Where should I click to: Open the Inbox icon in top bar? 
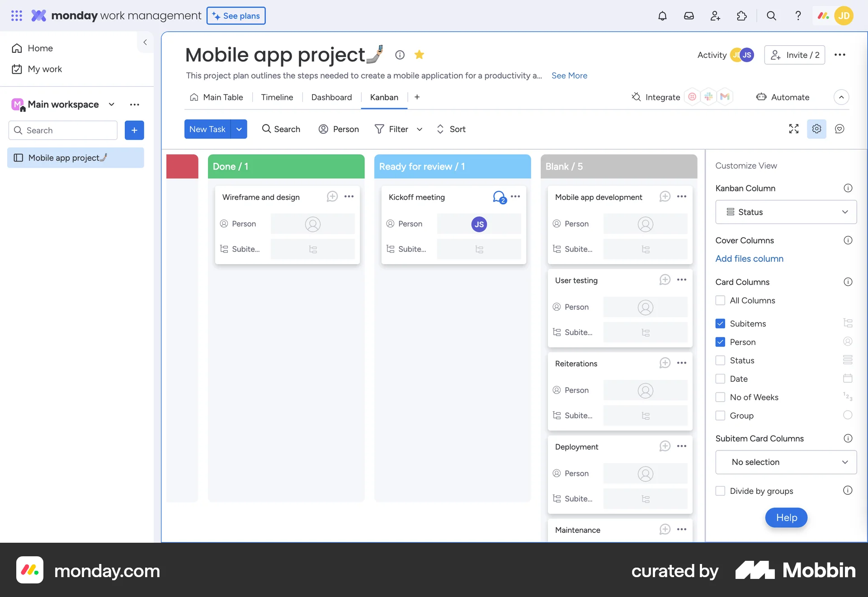689,15
